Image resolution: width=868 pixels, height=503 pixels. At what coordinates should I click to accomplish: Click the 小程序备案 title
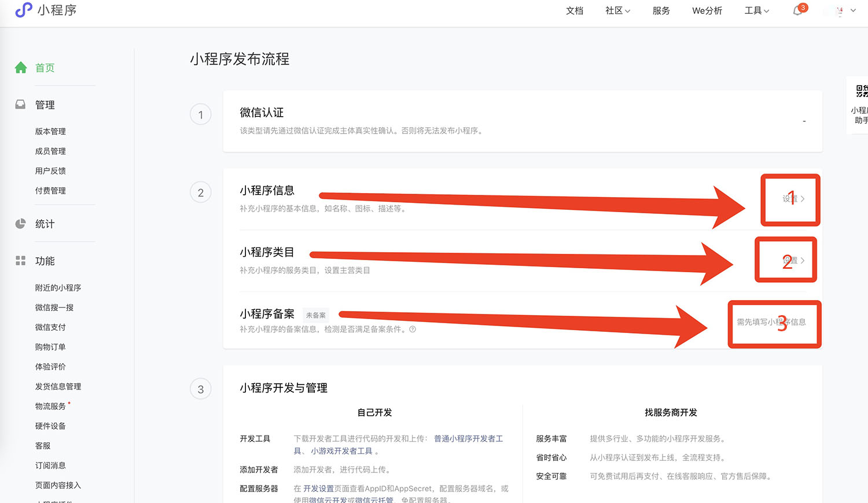click(x=267, y=314)
